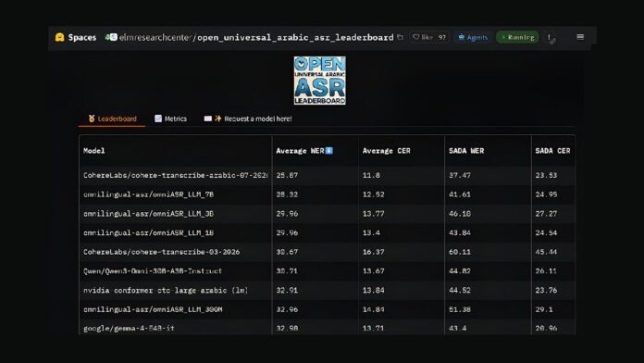Open the Request a model here tab
This screenshot has height=363, width=644.
(248, 119)
